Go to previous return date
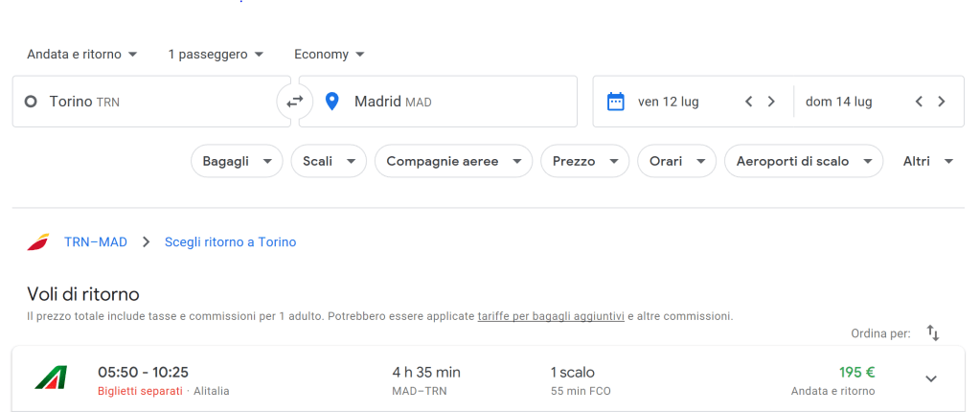 tap(919, 102)
